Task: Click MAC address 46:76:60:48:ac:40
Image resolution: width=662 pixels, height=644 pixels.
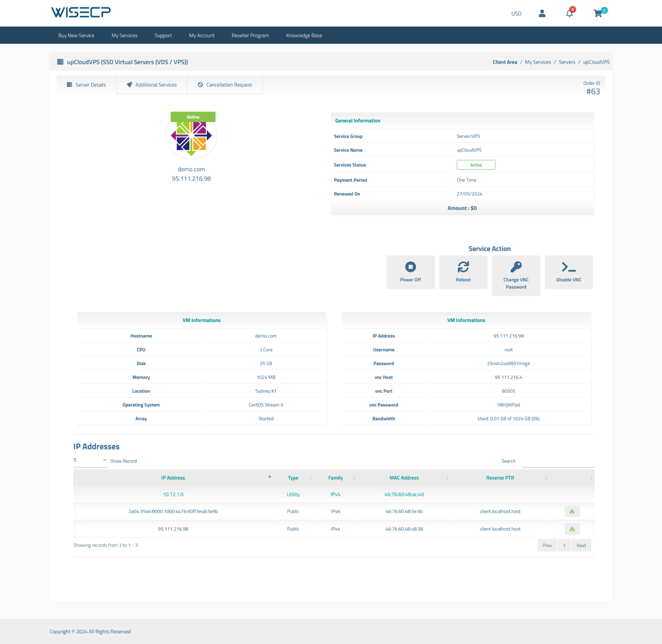Action: click(404, 495)
